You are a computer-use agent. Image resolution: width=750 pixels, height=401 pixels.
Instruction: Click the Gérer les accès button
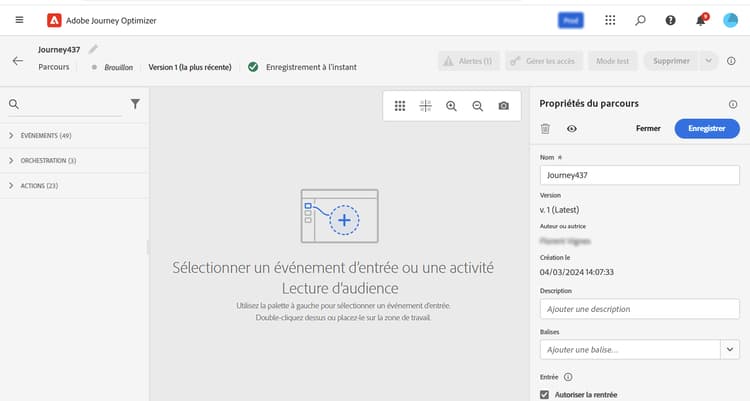click(544, 61)
